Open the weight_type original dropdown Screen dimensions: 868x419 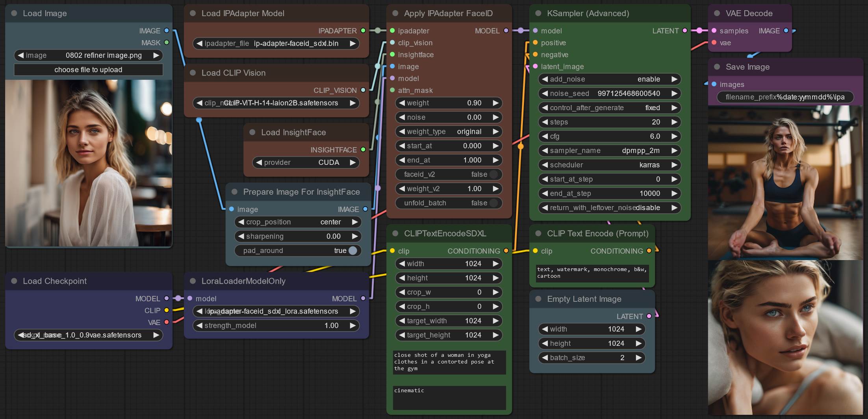449,132
